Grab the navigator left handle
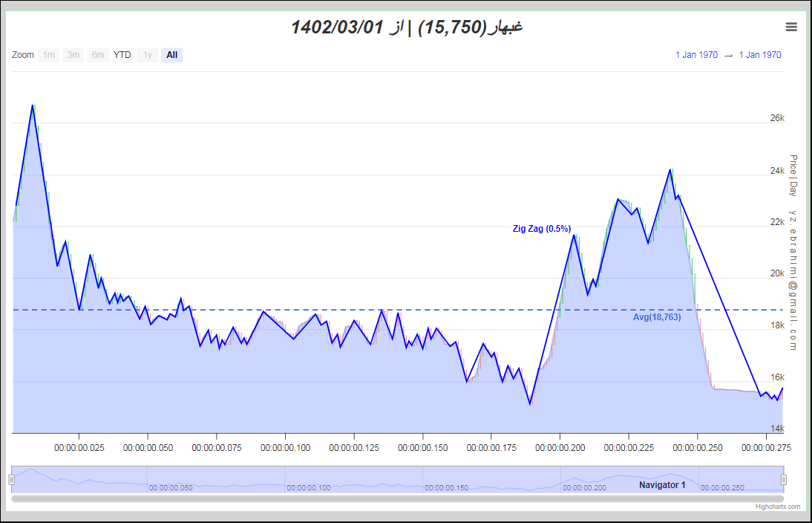 point(11,479)
